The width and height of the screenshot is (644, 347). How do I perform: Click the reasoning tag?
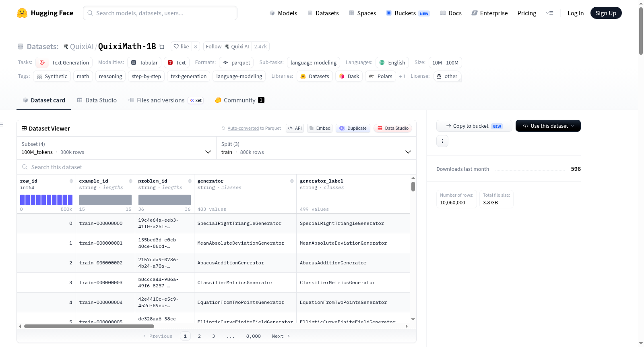[111, 76]
